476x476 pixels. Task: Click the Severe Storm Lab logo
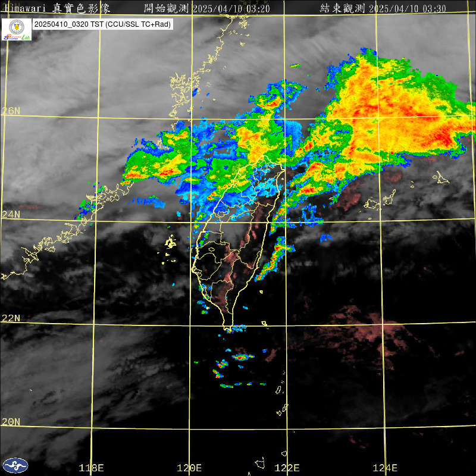pyautogui.click(x=17, y=29)
